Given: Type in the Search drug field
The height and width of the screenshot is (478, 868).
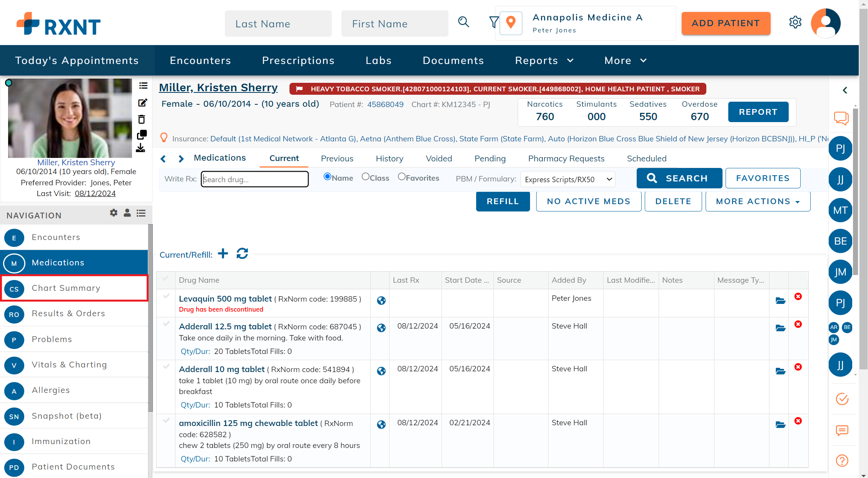Looking at the screenshot, I should (254, 179).
